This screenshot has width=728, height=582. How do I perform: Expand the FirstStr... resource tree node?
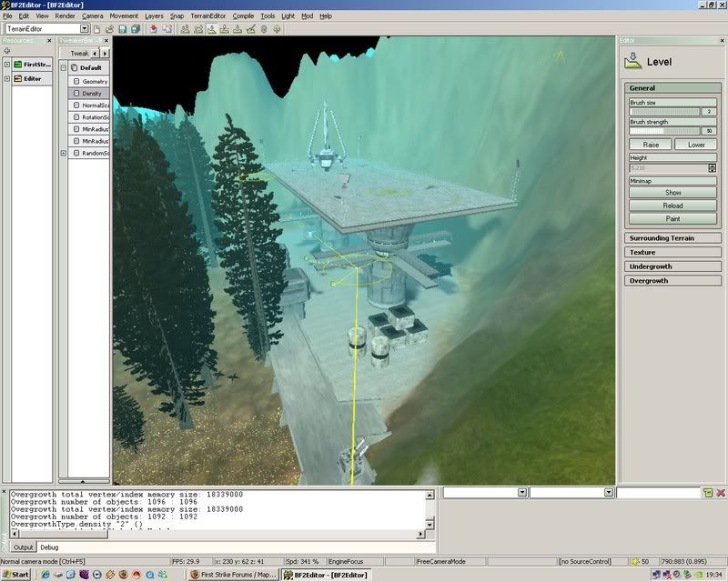7,65
